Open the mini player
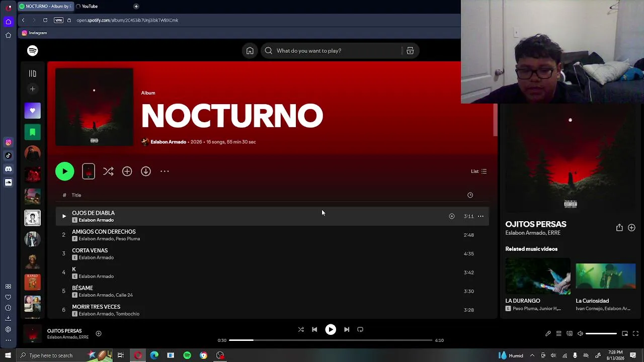644x362 pixels. point(625,333)
